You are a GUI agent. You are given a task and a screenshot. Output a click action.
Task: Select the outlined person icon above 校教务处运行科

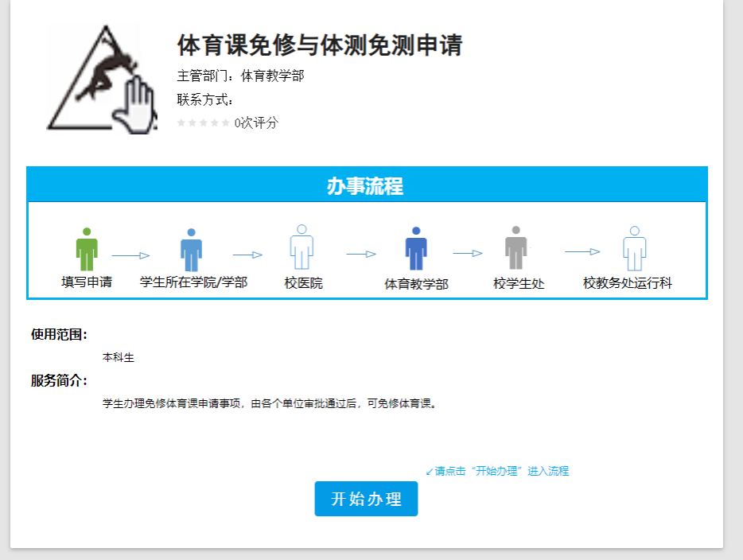click(x=634, y=249)
